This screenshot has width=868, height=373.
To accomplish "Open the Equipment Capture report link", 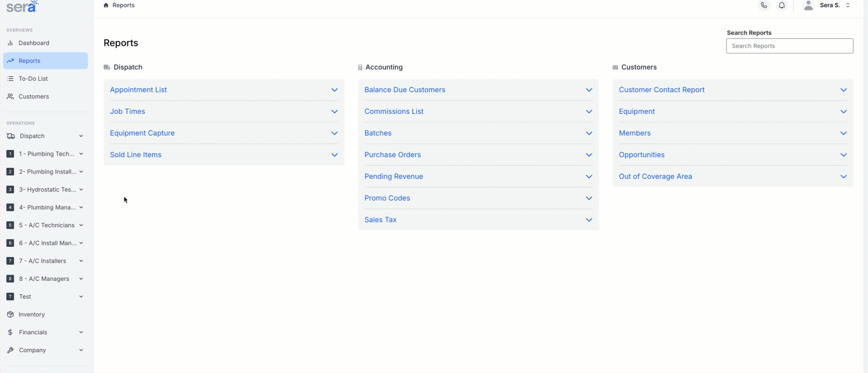I will pos(142,133).
